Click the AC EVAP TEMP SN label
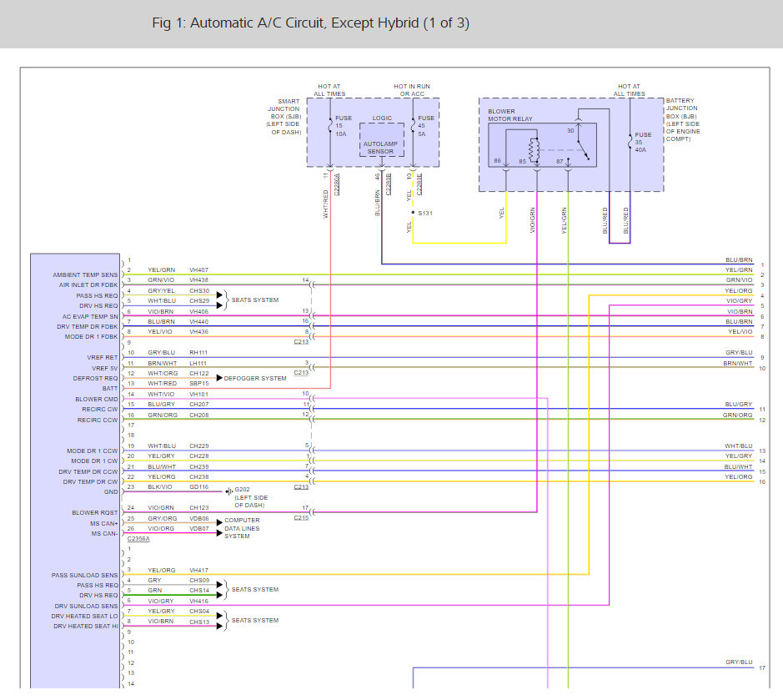This screenshot has height=700, width=783. 90,316
